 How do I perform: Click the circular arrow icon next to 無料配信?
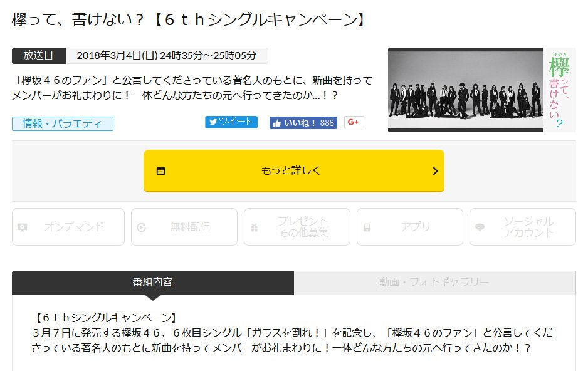[142, 227]
